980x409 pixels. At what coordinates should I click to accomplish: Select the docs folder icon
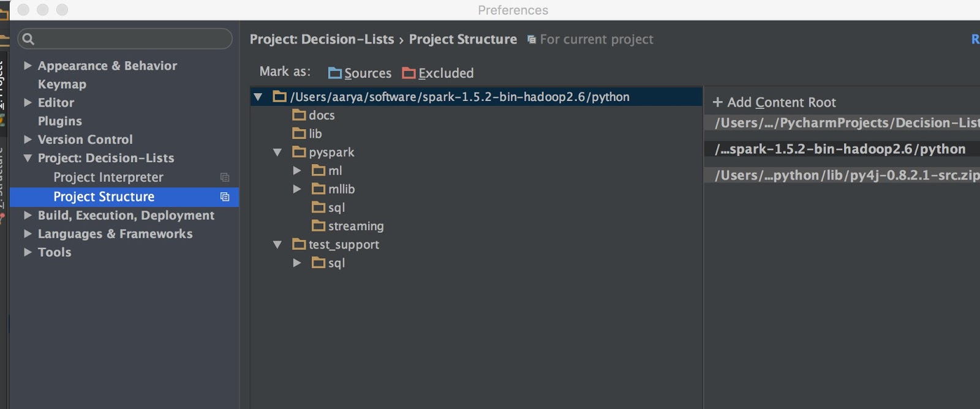(x=299, y=115)
